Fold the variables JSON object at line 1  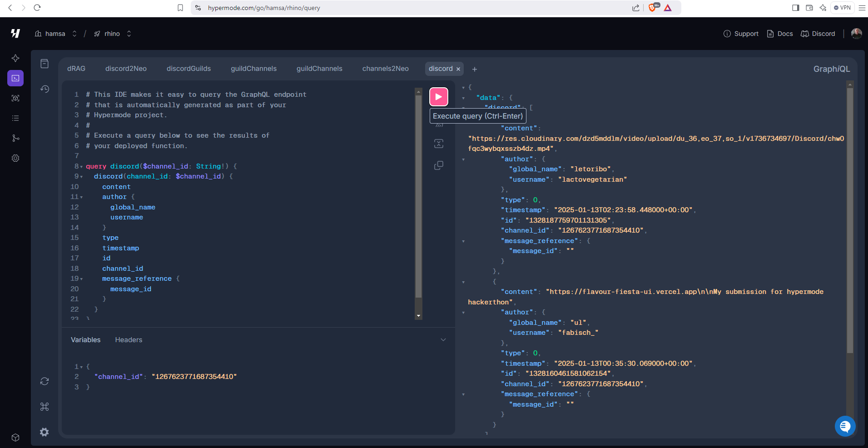[81, 367]
